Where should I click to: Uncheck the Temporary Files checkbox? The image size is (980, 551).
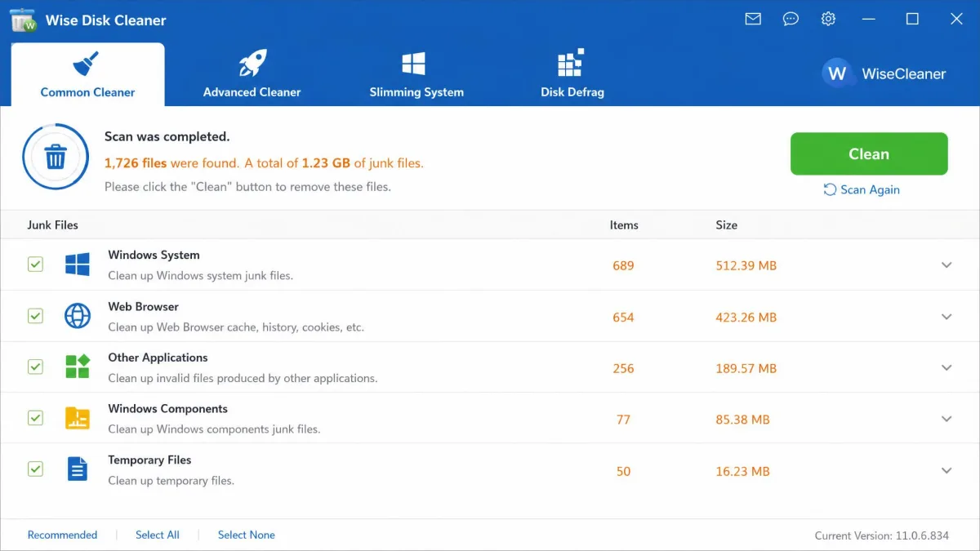[x=35, y=469]
